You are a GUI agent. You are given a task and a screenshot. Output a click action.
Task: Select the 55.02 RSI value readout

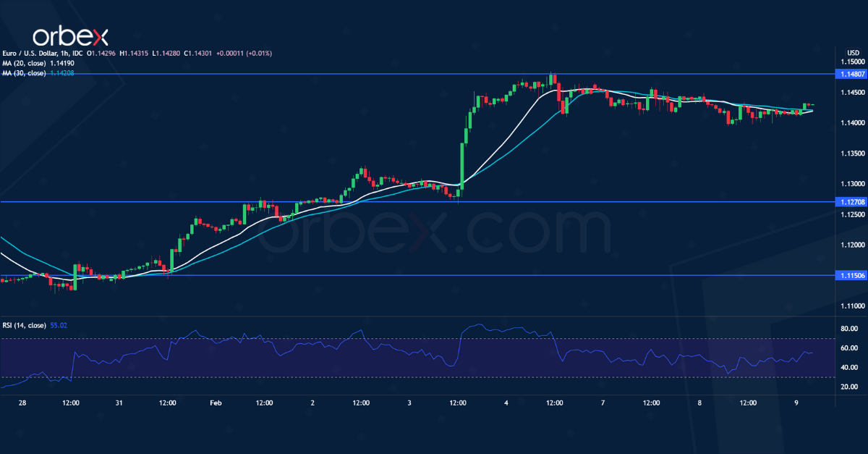click(x=60, y=325)
